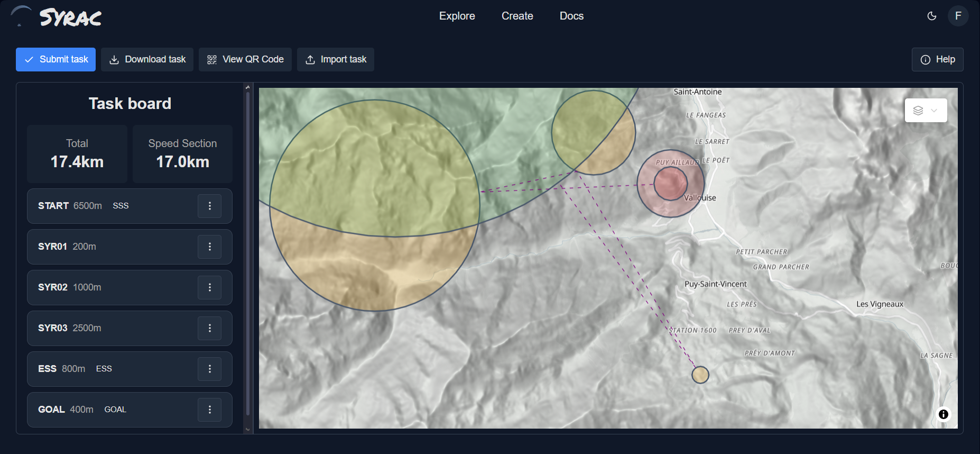This screenshot has width=980, height=454.
Task: Click the task board scrollbar down arrow
Action: (x=247, y=430)
